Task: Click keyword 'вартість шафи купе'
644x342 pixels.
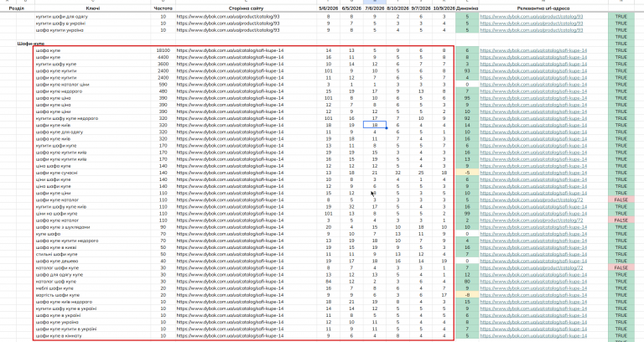Action: tap(58, 295)
